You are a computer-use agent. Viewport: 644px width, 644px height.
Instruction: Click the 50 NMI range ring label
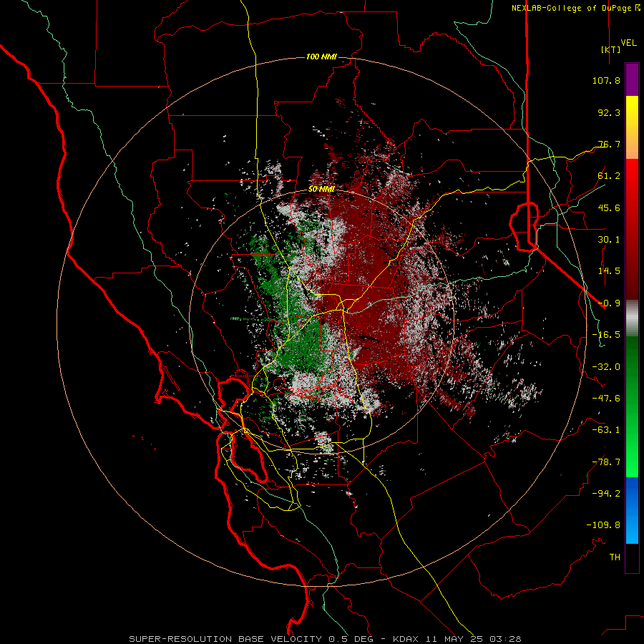pyautogui.click(x=321, y=190)
